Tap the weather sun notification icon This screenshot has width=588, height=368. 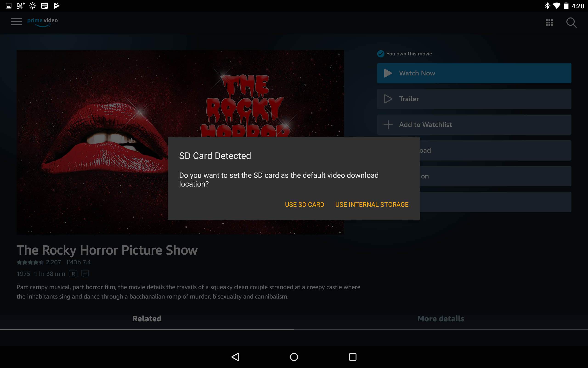[x=33, y=6]
